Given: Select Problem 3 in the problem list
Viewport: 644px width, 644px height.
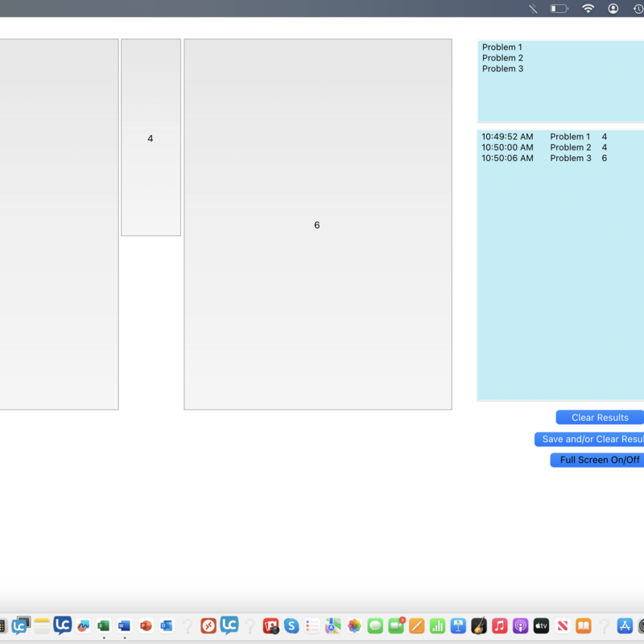Looking at the screenshot, I should [502, 68].
